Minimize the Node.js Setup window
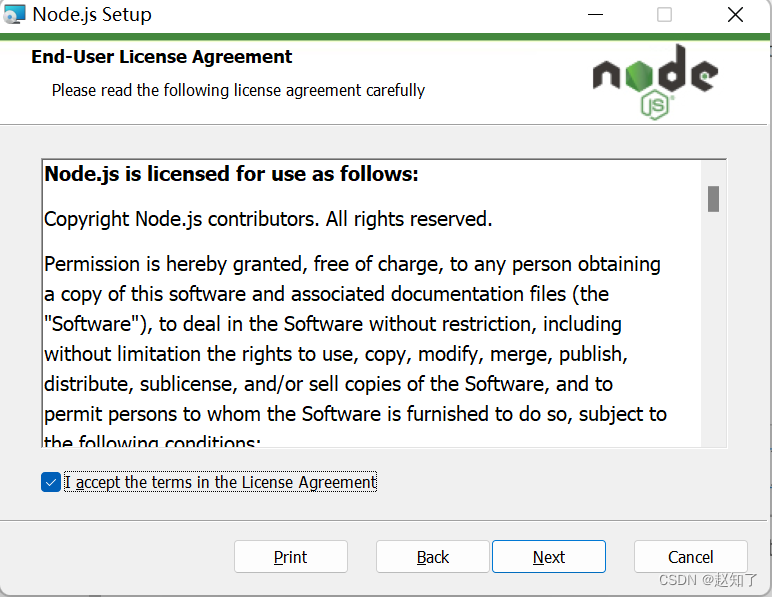The image size is (772, 597). 596,15
